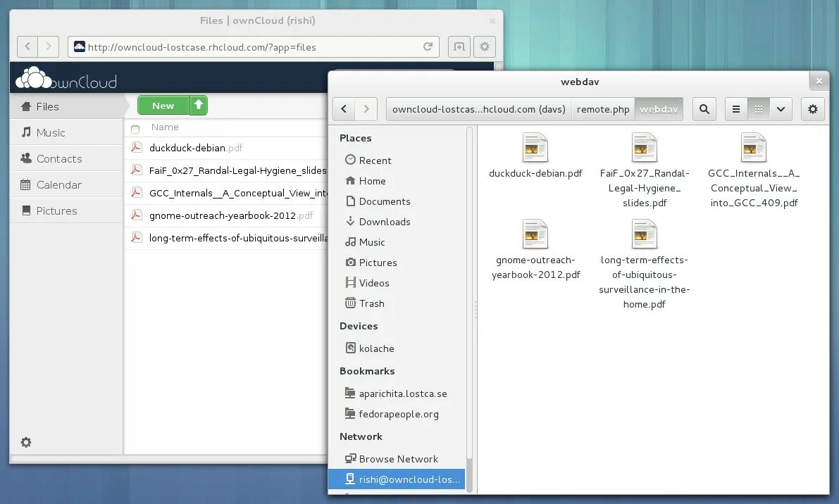Reload the ownCloud page
The height and width of the screenshot is (504, 839).
(x=428, y=46)
